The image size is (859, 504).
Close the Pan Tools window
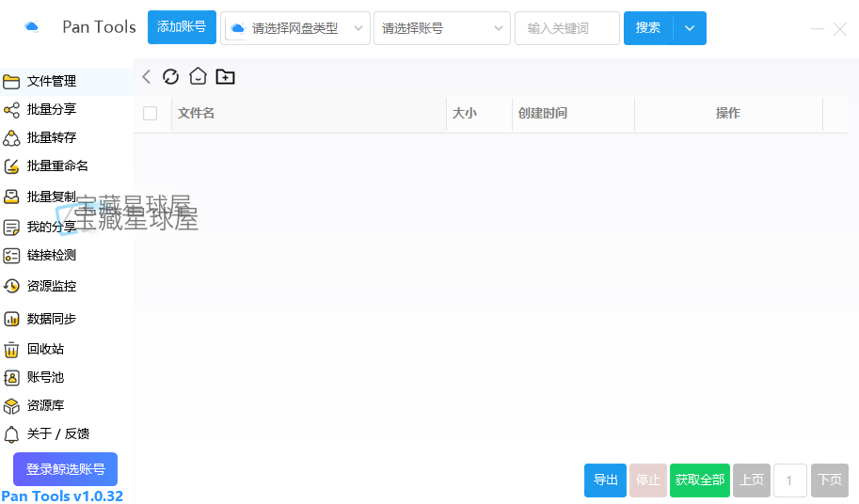pos(840,29)
